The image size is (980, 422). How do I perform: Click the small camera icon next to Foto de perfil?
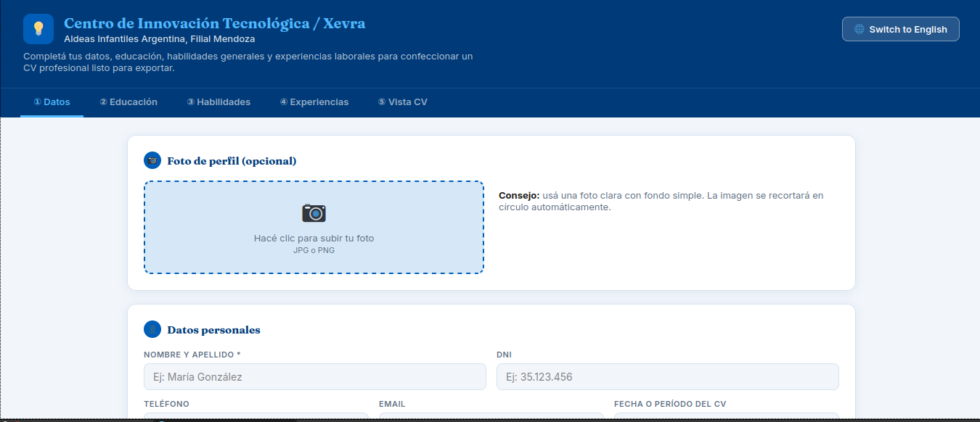[x=152, y=160]
